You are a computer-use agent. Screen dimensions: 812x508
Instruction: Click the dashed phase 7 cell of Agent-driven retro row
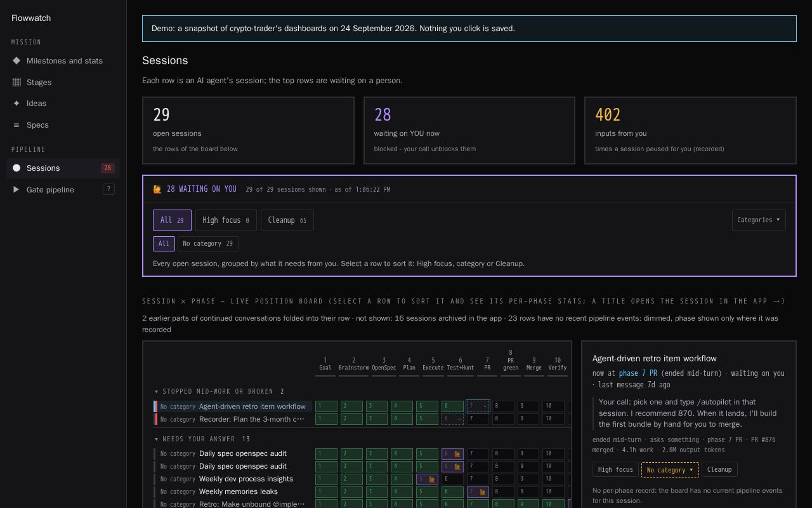tap(478, 406)
